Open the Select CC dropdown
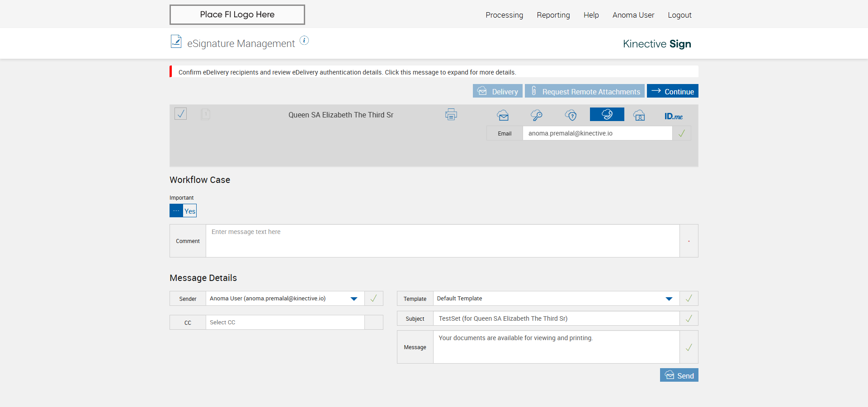This screenshot has height=407, width=868. click(x=285, y=323)
